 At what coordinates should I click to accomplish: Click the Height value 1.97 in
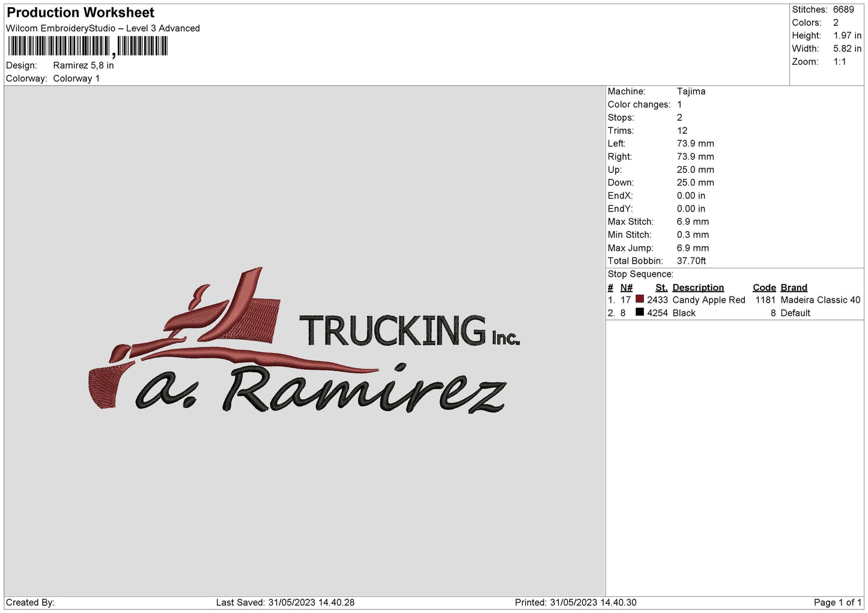(847, 36)
